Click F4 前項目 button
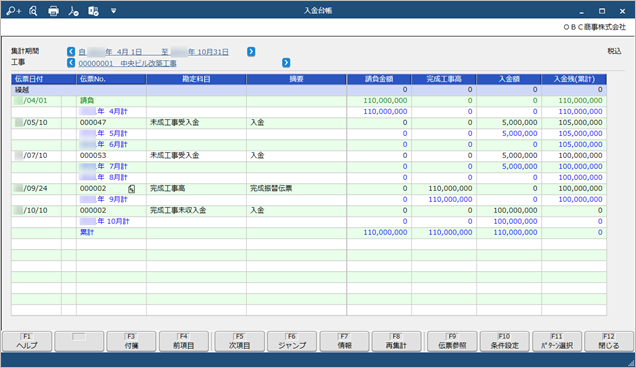 [x=183, y=342]
